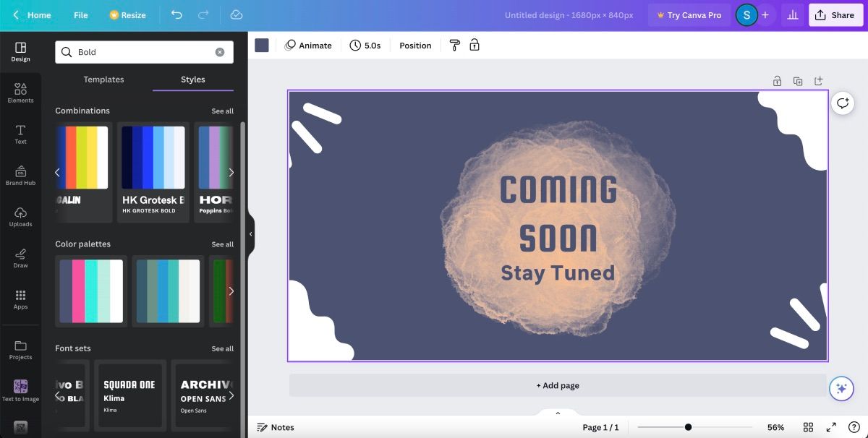The height and width of the screenshot is (438, 868).
Task: Expand more font combinations with the right chevron
Action: click(x=231, y=172)
